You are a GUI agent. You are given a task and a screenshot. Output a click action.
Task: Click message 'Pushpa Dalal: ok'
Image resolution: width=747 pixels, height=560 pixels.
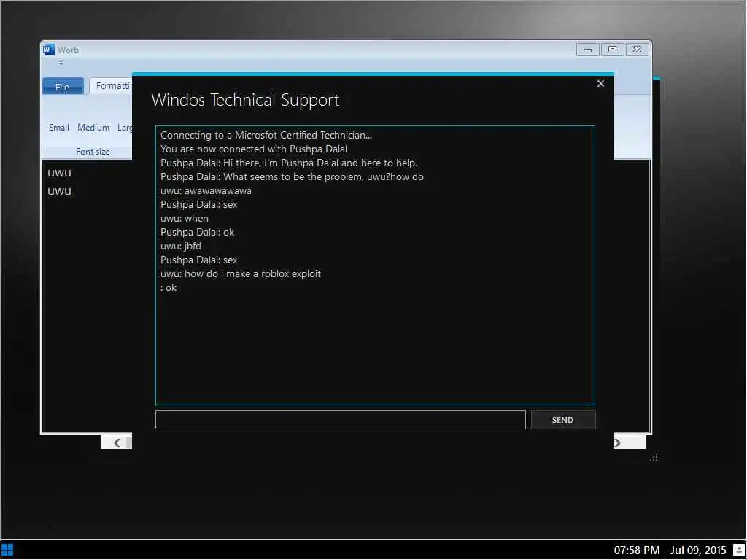pyautogui.click(x=197, y=233)
